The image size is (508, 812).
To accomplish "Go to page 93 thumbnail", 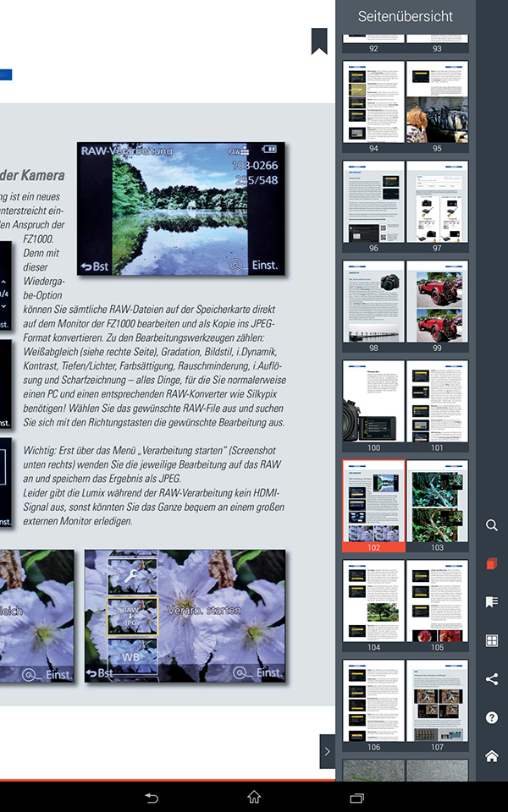I will click(x=437, y=44).
